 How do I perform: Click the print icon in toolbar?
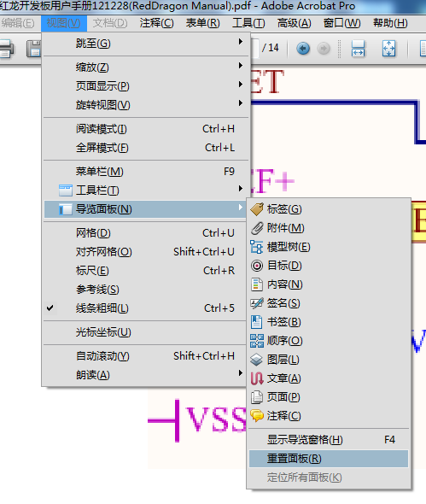[7, 50]
